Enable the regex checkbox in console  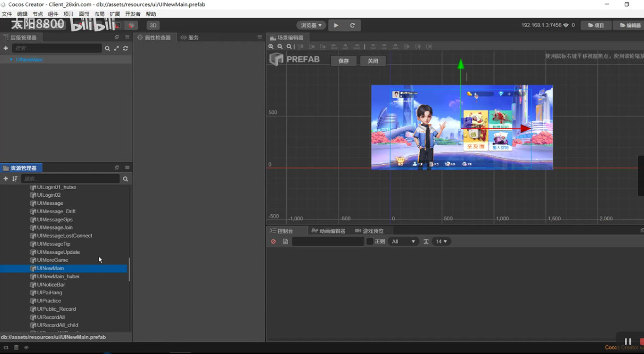coord(370,242)
